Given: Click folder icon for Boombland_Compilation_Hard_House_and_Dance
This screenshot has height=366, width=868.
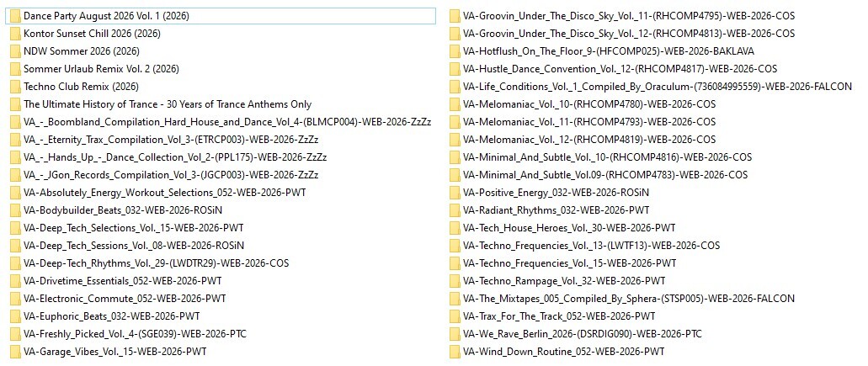Looking at the screenshot, I should pyautogui.click(x=15, y=122).
